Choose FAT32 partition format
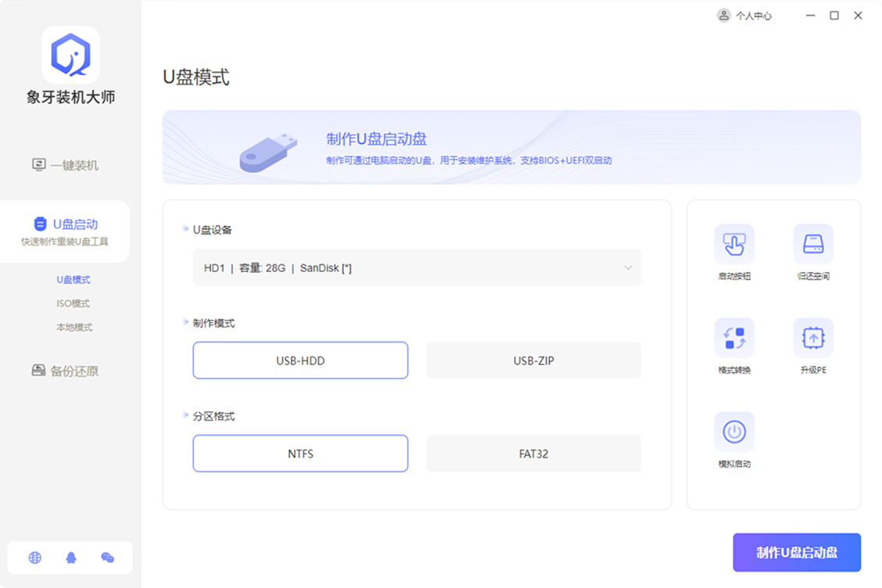The width and height of the screenshot is (882, 588). point(533,454)
